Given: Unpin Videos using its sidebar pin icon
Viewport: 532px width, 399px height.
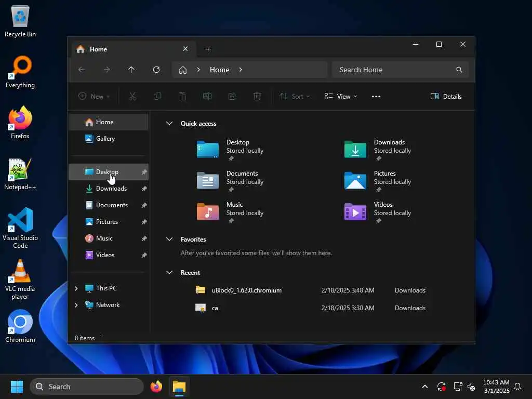Looking at the screenshot, I should coord(144,255).
